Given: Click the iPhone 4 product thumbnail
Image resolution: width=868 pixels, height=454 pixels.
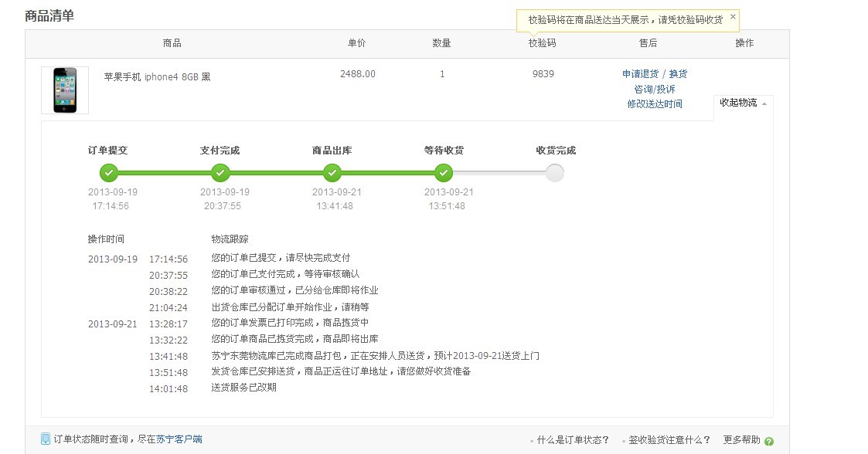Looking at the screenshot, I should [x=64, y=89].
